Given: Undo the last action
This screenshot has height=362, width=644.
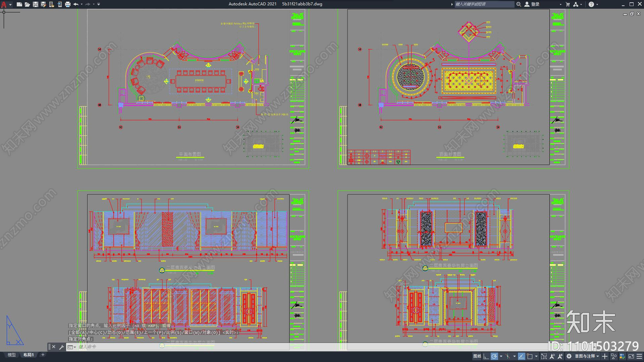Looking at the screenshot, I should [x=76, y=4].
